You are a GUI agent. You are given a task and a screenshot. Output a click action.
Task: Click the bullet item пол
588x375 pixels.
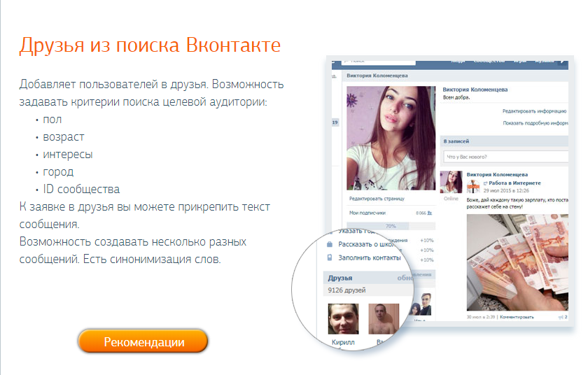(52, 120)
